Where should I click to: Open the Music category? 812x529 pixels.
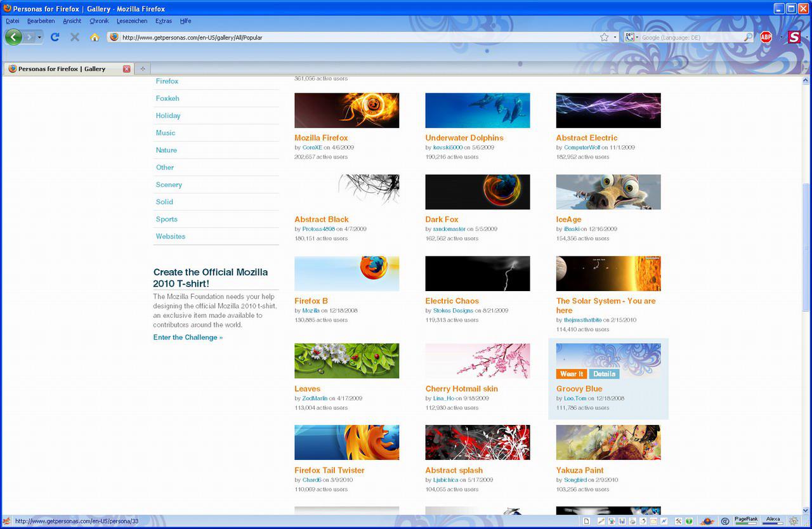166,133
